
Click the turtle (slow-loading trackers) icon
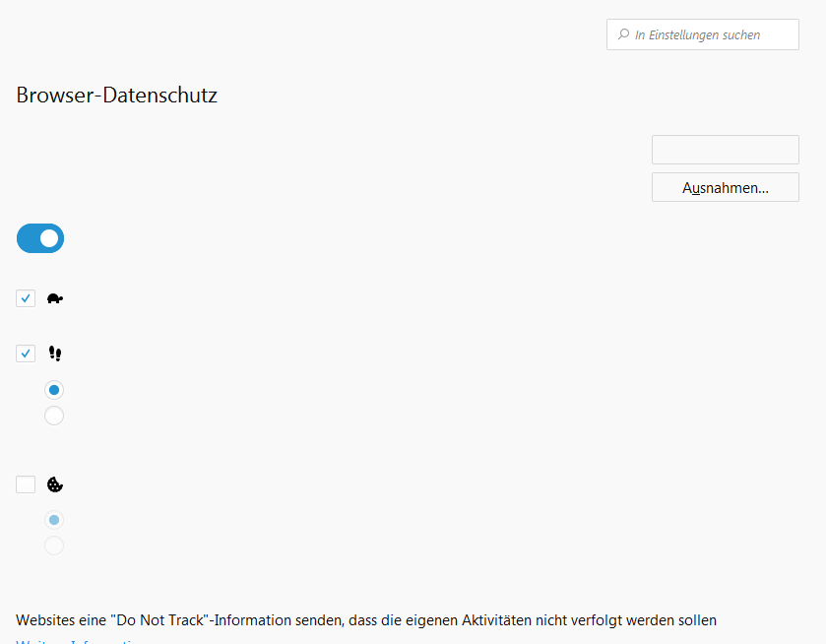[55, 298]
